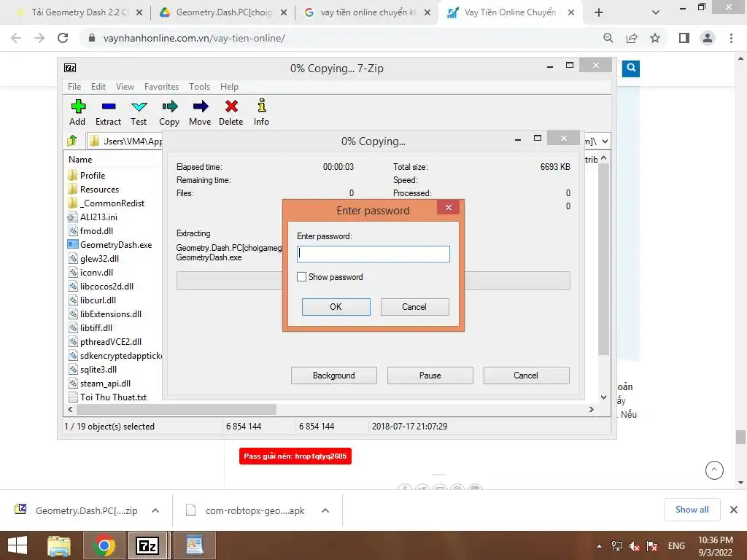This screenshot has width=747, height=560.
Task: Click OK in Enter password dialog
Action: 336,307
